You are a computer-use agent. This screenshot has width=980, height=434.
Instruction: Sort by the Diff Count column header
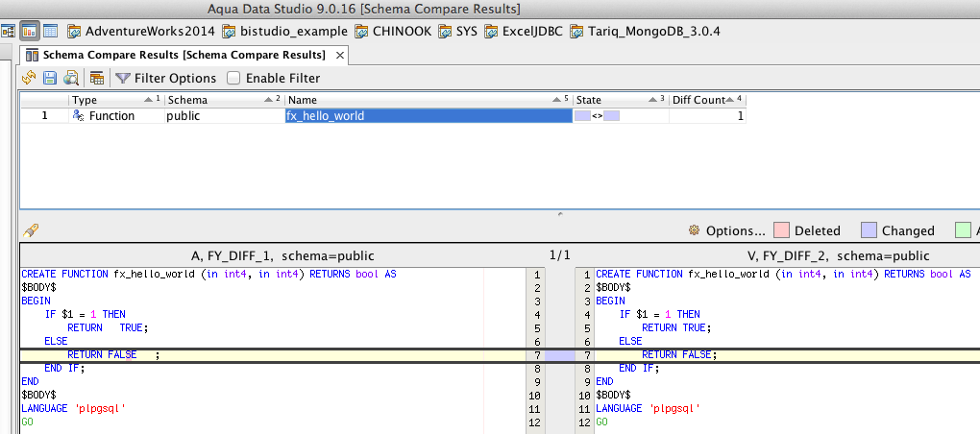[x=707, y=100]
